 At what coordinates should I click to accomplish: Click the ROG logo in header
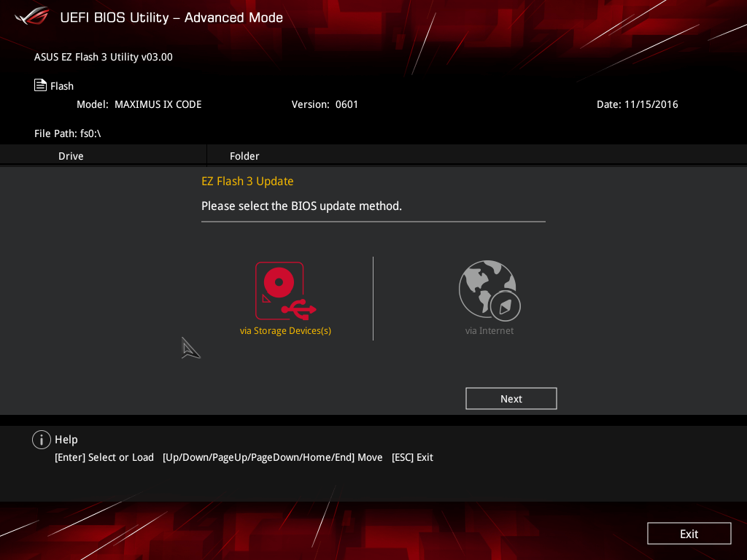click(x=31, y=17)
